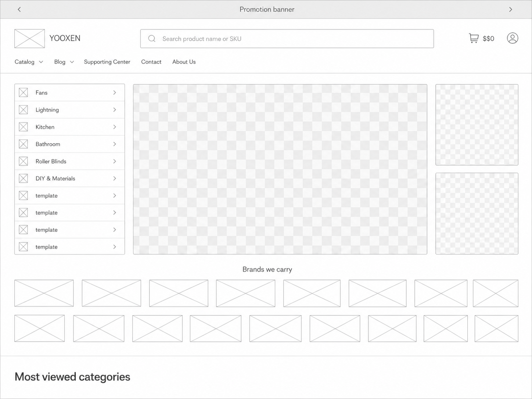
Task: Click the YOOXEN logo image
Action: pos(29,39)
